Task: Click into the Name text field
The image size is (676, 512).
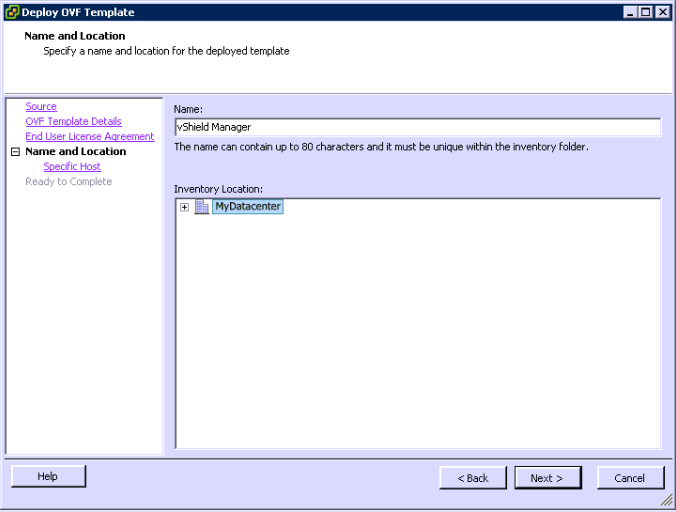Action: tap(416, 127)
